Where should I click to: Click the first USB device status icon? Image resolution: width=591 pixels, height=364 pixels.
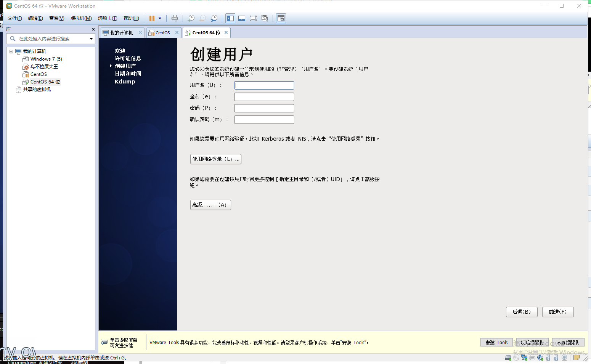click(x=548, y=358)
